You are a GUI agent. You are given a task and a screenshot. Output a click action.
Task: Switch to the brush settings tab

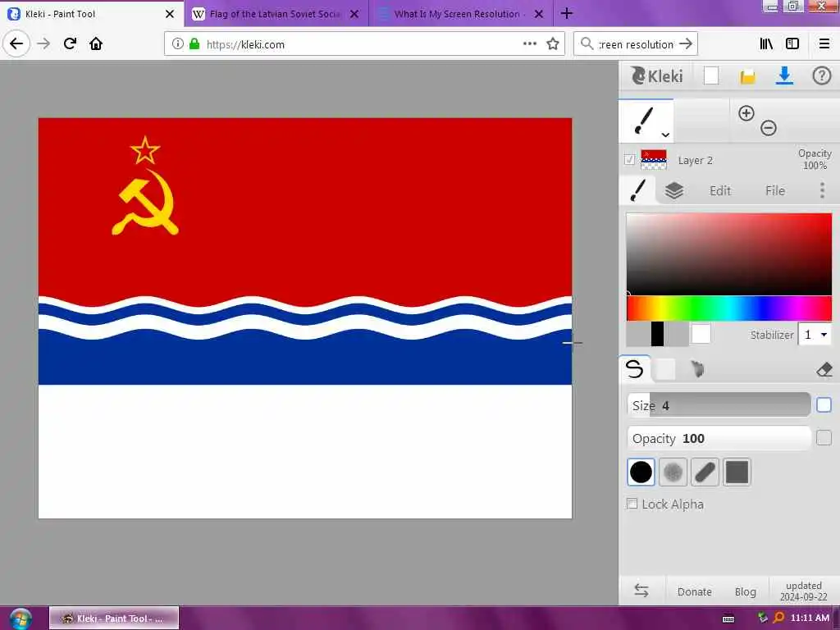(x=637, y=190)
